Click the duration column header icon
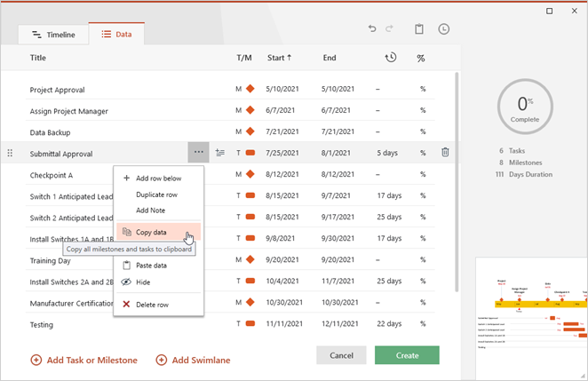 click(390, 58)
